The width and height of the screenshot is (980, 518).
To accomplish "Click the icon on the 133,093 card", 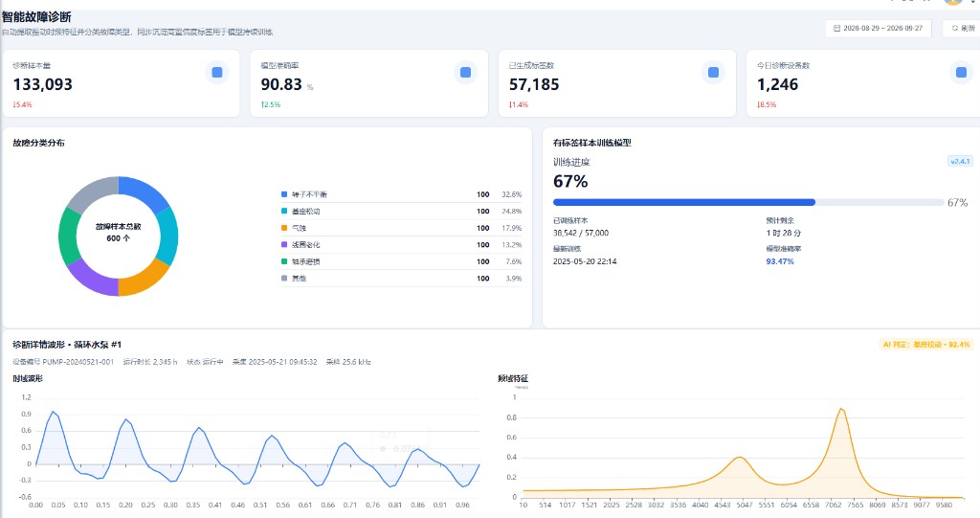I will [217, 73].
